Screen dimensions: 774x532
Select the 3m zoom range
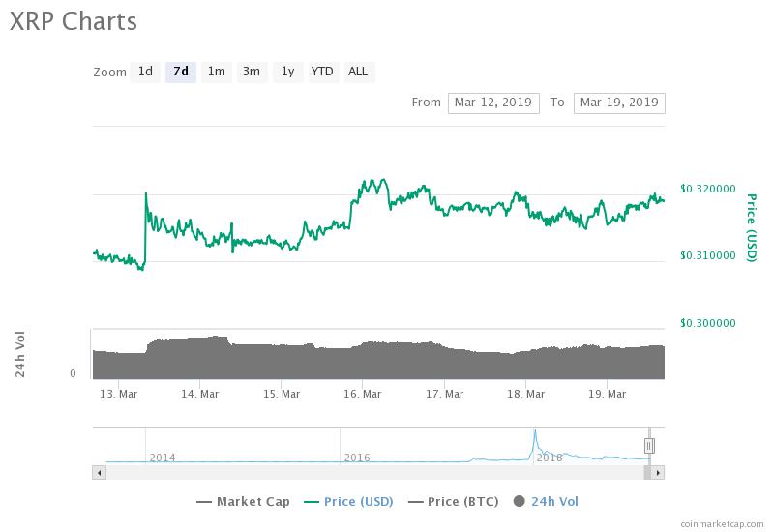[252, 72]
